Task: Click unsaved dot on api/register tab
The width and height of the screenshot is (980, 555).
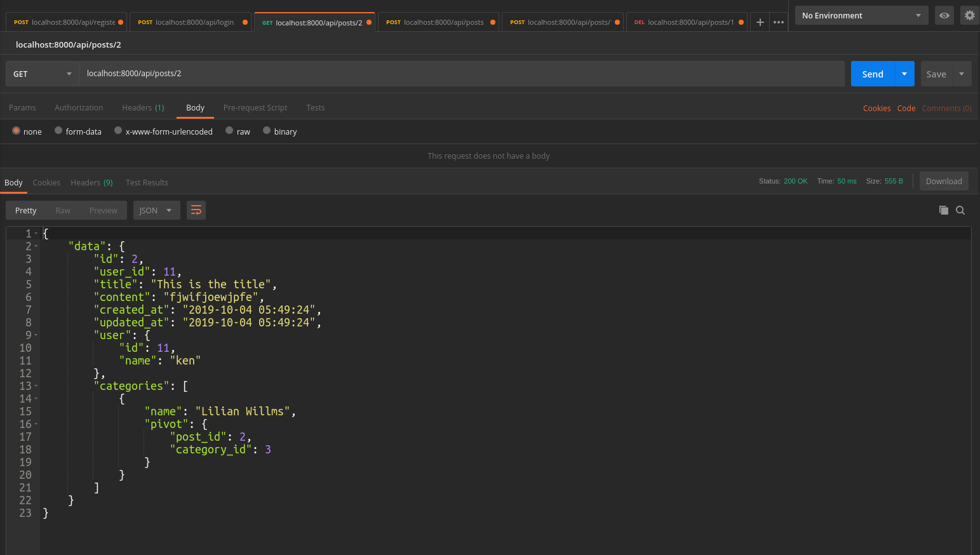Action: pos(121,22)
